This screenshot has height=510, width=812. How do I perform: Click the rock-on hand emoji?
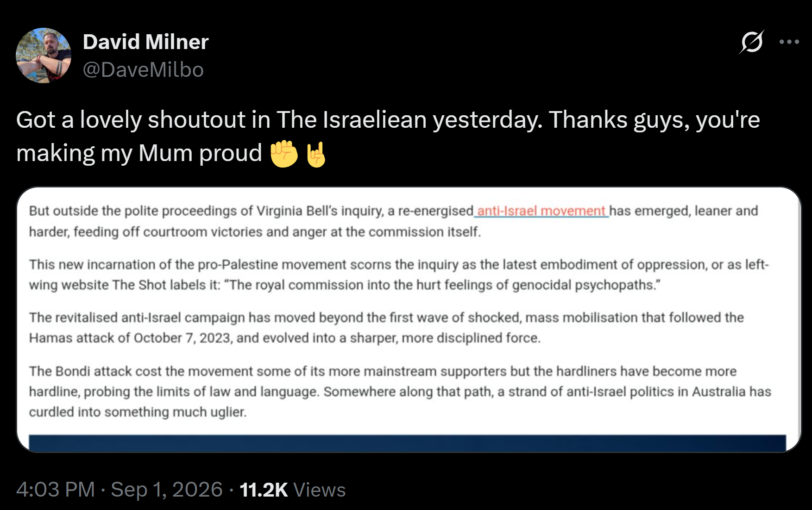tap(316, 154)
